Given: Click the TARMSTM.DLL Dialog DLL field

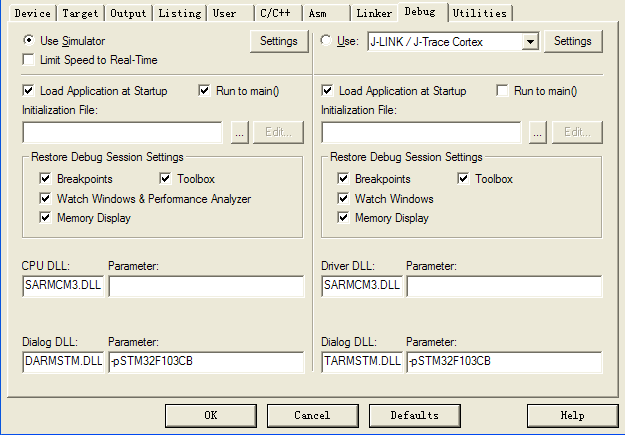Looking at the screenshot, I should 362,362.
